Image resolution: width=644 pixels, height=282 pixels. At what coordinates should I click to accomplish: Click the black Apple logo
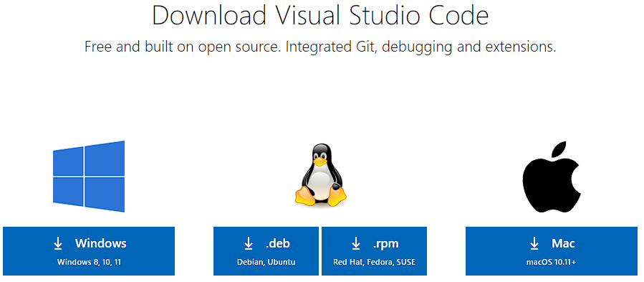point(552,177)
